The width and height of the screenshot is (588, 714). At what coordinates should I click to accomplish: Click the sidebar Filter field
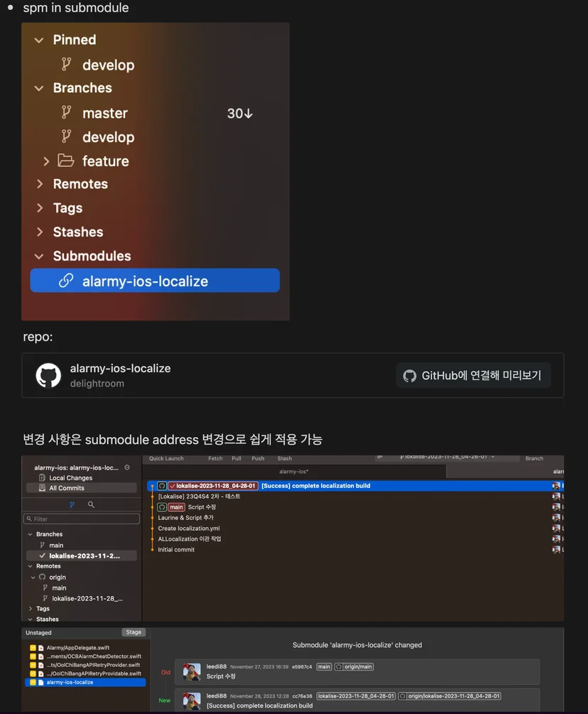coord(82,519)
